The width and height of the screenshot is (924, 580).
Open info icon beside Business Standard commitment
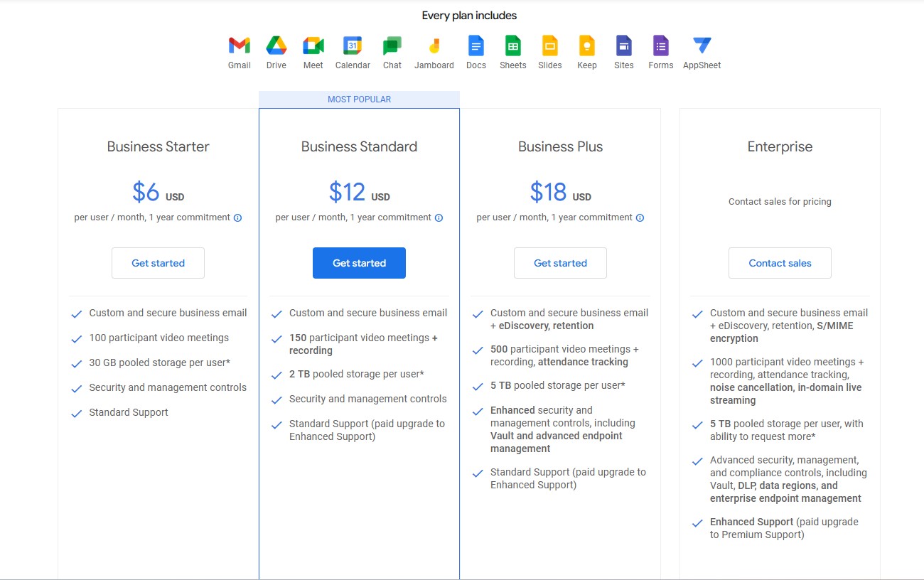(439, 218)
